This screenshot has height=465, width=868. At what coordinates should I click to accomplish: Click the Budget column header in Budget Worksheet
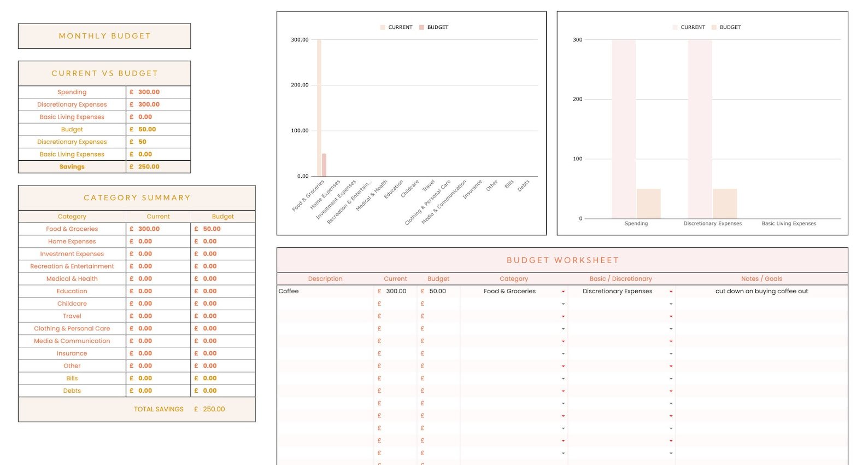click(x=438, y=279)
